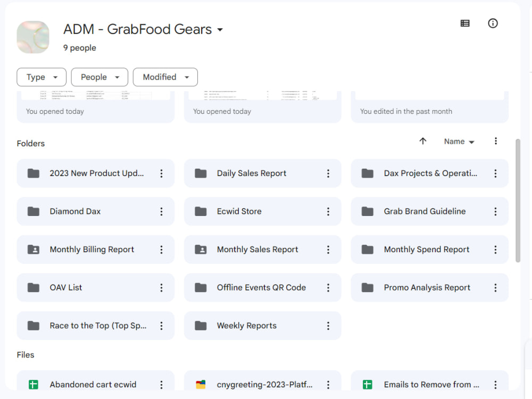Viewport: 532px width, 399px height.
Task: Select the Offline Events QR Code folder
Action: pyautogui.click(x=263, y=288)
